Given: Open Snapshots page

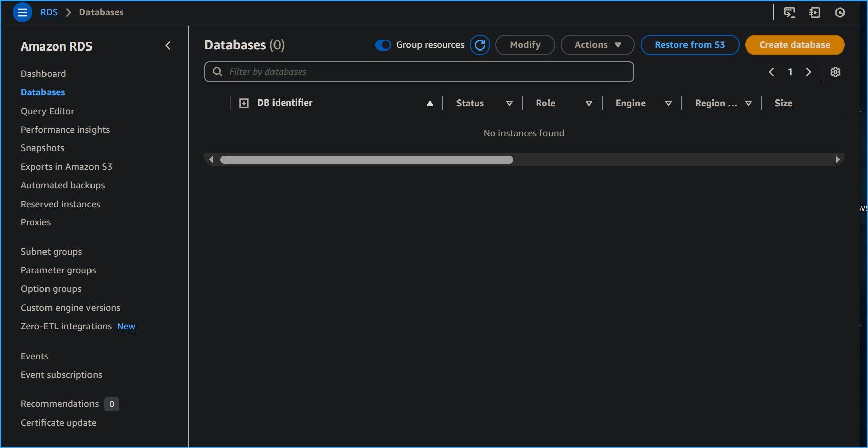Looking at the screenshot, I should pyautogui.click(x=42, y=148).
